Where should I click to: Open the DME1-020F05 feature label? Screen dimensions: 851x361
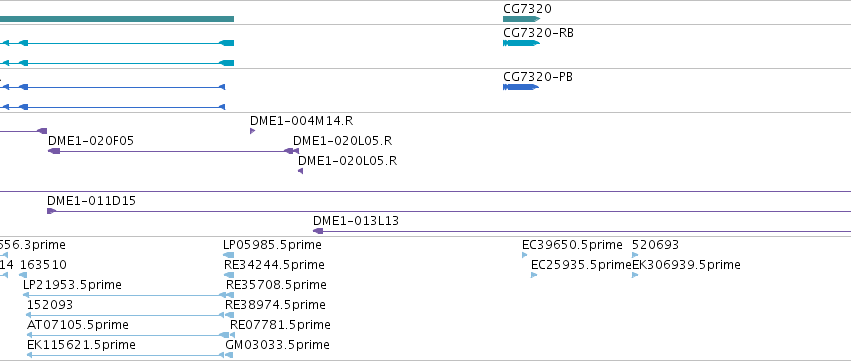pyautogui.click(x=91, y=141)
